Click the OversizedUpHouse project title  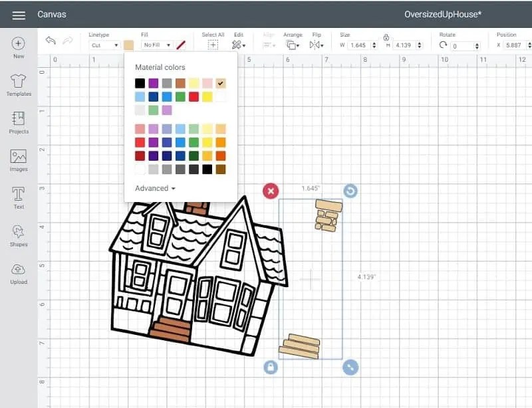point(443,14)
